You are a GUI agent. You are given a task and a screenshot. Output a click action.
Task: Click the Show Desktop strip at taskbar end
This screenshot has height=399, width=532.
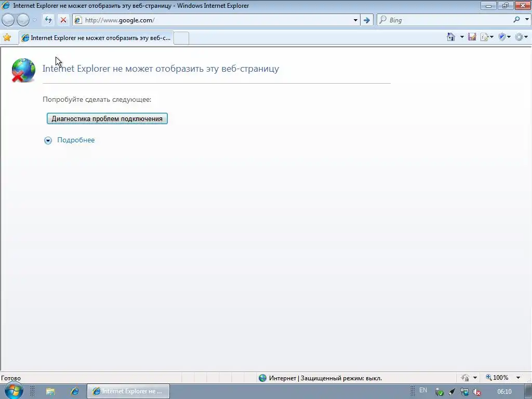coord(528,391)
